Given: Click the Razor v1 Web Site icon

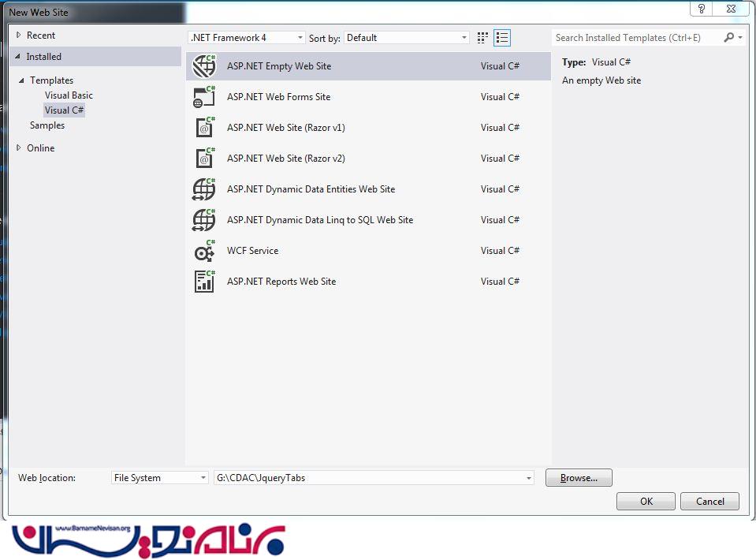Looking at the screenshot, I should [x=204, y=128].
